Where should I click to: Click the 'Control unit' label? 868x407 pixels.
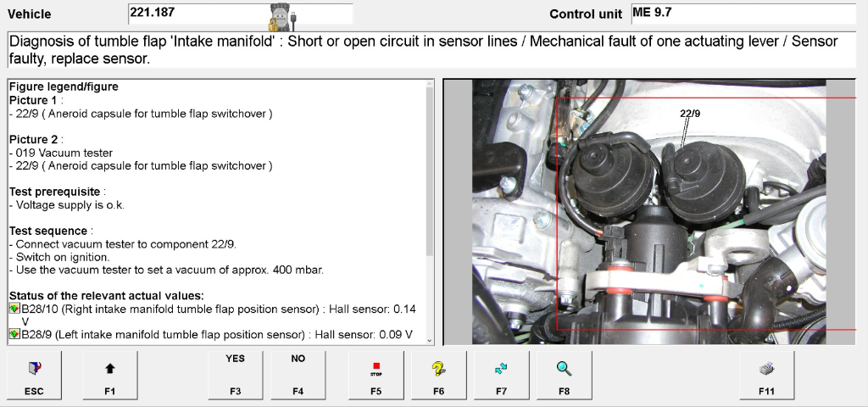(586, 14)
